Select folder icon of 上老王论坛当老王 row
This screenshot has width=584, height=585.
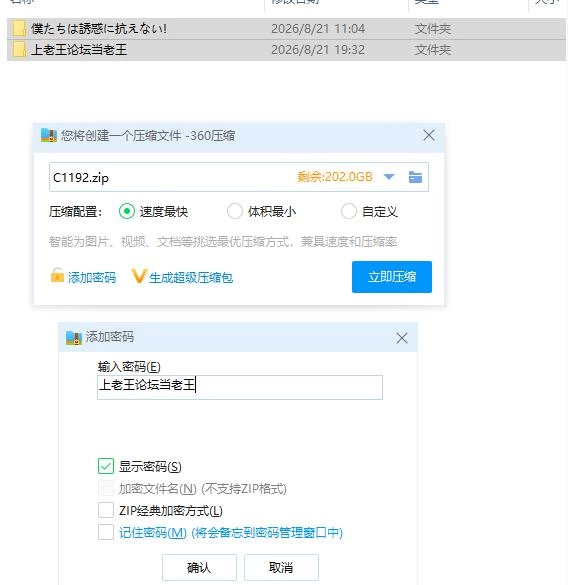tap(19, 50)
